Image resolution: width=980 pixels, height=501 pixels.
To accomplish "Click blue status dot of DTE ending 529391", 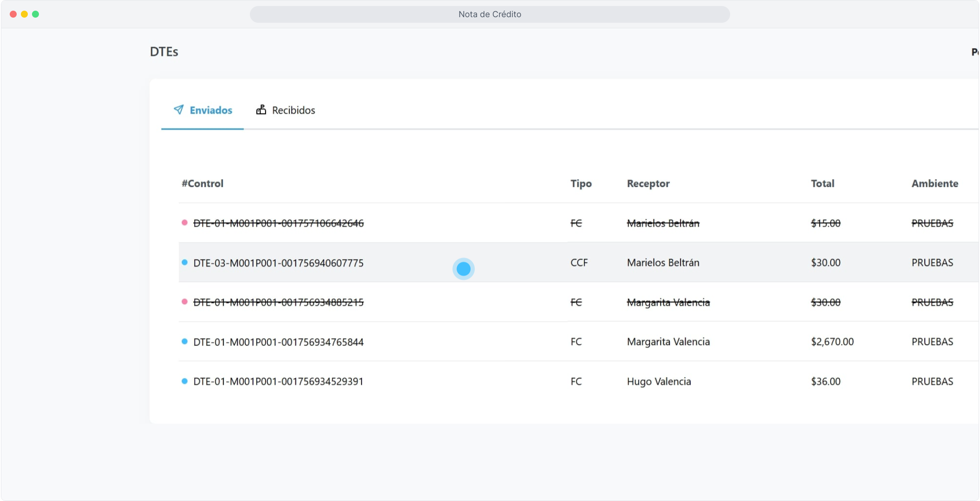I will click(185, 381).
